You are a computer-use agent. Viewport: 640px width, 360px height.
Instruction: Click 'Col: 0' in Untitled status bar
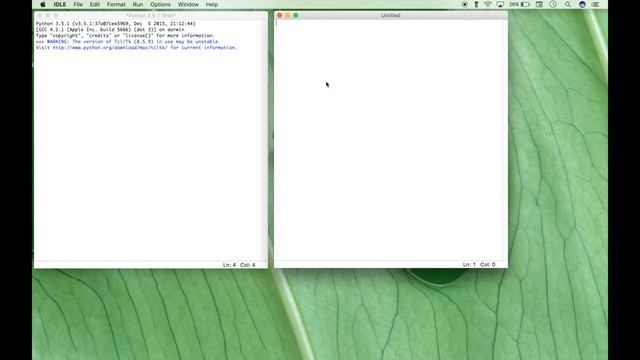(x=488, y=264)
